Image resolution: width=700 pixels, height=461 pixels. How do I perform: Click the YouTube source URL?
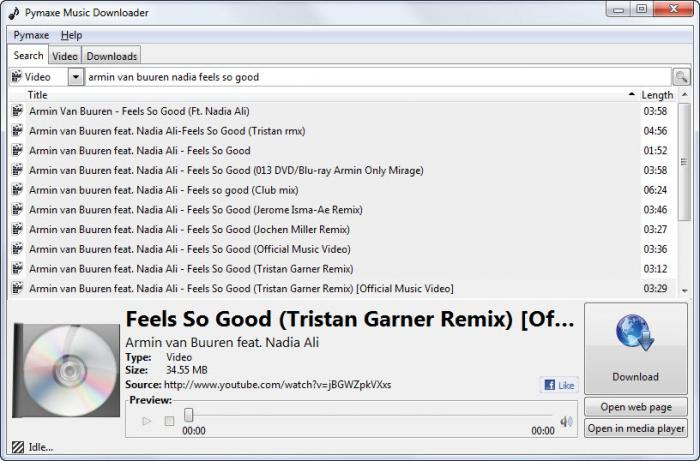point(277,385)
